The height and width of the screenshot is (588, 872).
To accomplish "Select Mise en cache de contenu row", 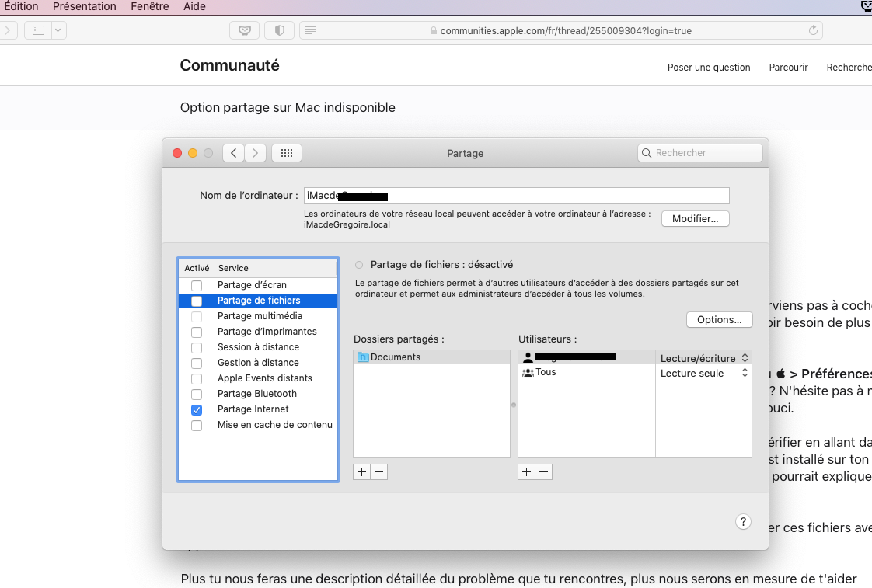I will 258,425.
